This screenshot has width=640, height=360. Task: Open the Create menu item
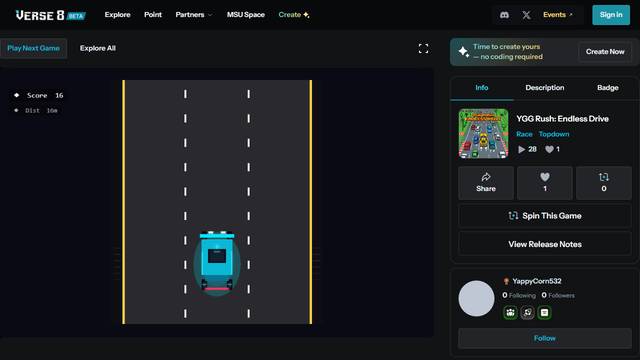pyautogui.click(x=294, y=15)
